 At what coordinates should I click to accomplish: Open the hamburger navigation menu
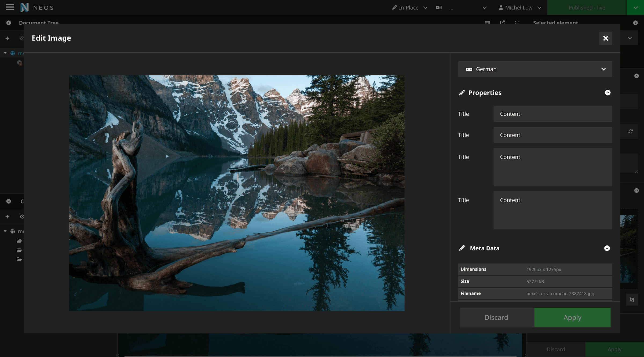pos(10,7)
